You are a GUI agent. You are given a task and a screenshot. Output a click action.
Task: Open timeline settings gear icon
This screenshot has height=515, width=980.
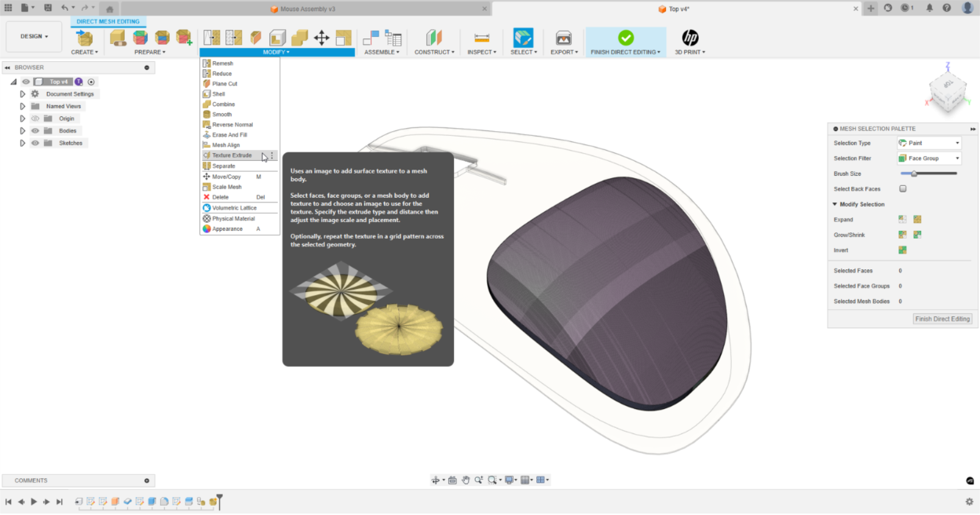tap(969, 502)
